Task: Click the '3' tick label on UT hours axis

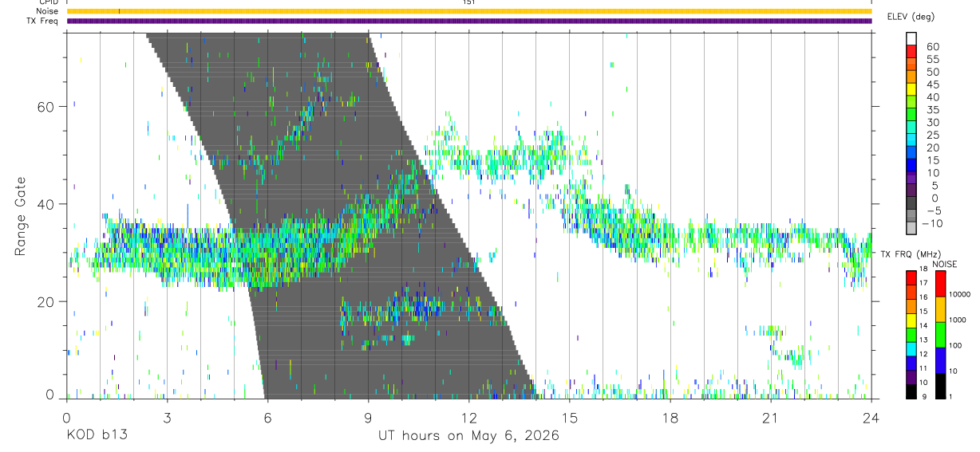Action: (x=167, y=419)
